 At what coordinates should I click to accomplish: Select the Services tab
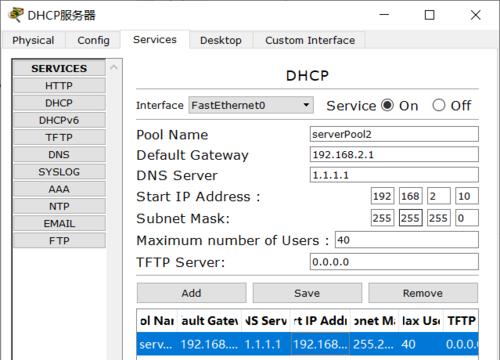click(x=155, y=40)
